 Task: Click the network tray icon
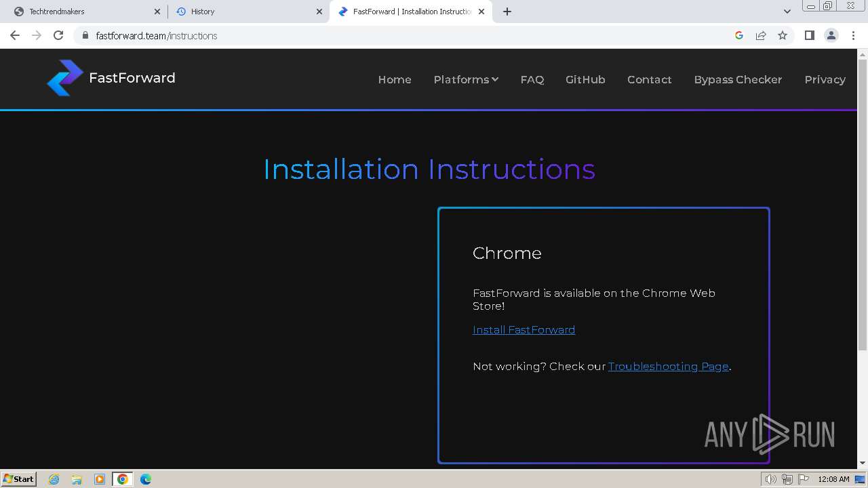787,479
